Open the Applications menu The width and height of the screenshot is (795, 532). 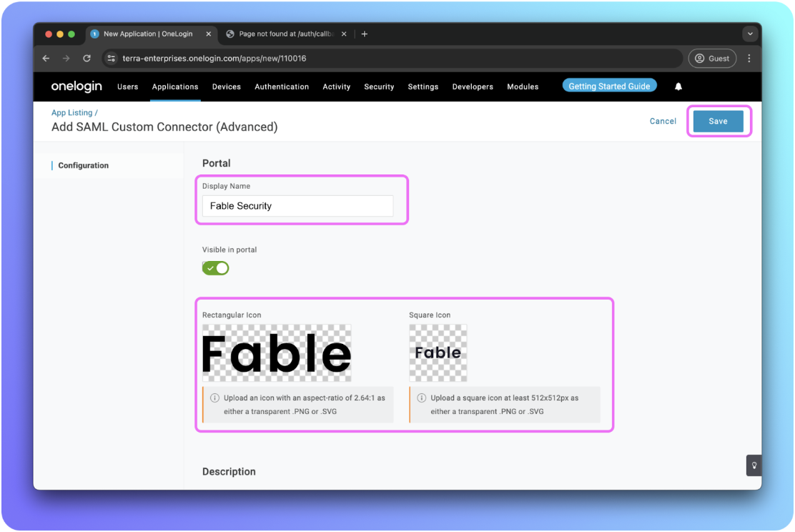tap(175, 87)
